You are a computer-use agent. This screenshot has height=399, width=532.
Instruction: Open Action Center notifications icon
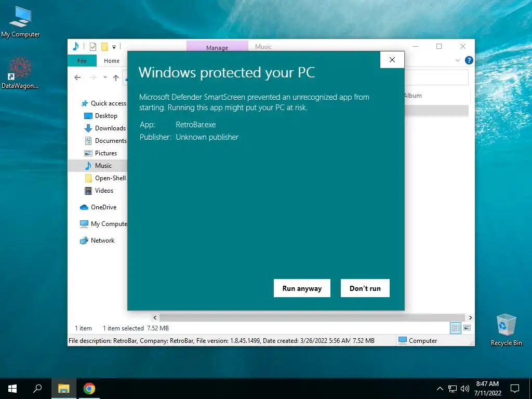515,389
